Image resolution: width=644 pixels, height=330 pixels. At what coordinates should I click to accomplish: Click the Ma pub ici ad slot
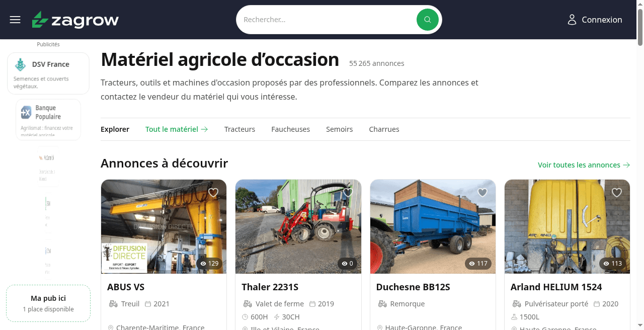[48, 303]
